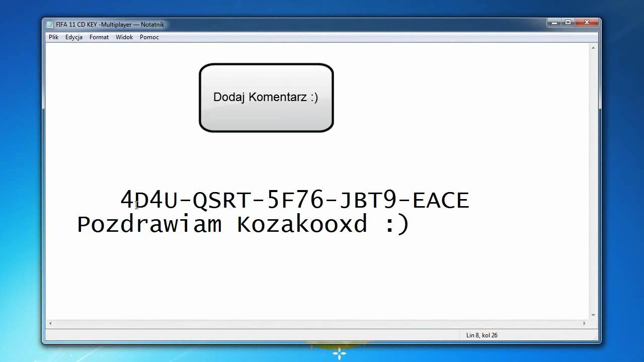644x362 pixels.
Task: Click the CD key text 4D4U-QSRT-5F76-JBT9-EACE
Action: [x=295, y=200]
